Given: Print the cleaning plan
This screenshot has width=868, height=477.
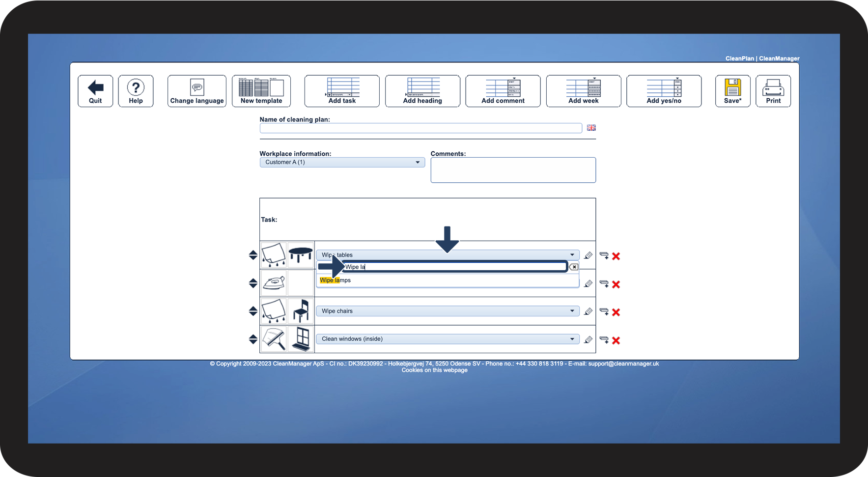Looking at the screenshot, I should pos(773,91).
